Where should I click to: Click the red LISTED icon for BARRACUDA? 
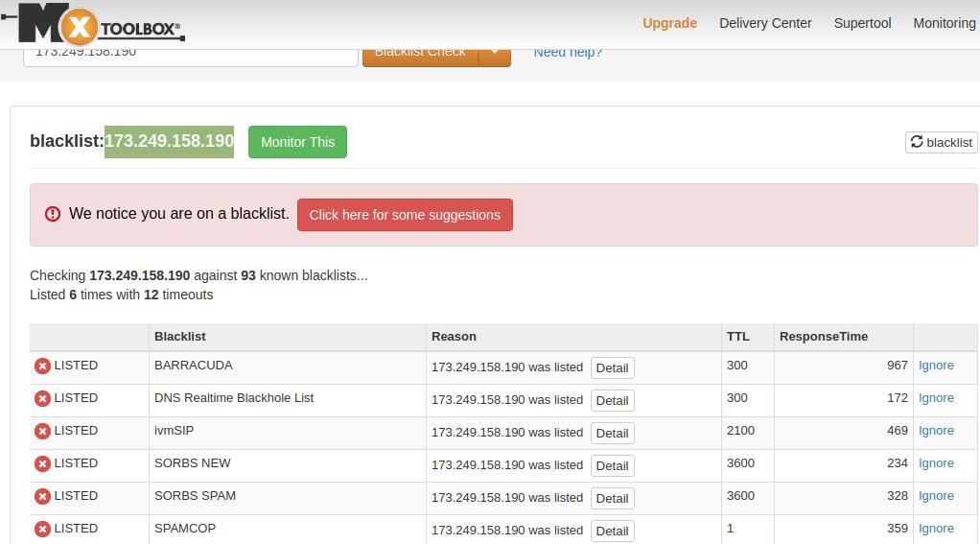(x=42, y=366)
